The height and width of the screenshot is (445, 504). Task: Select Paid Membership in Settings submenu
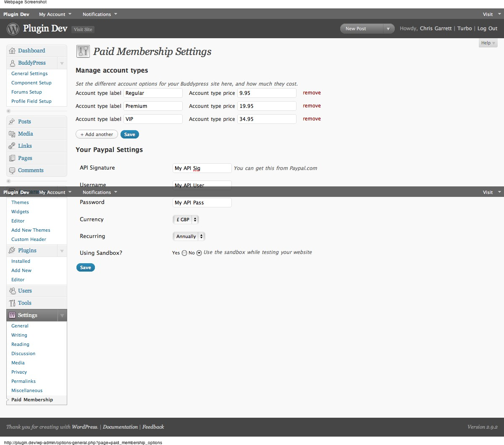[x=32, y=400]
